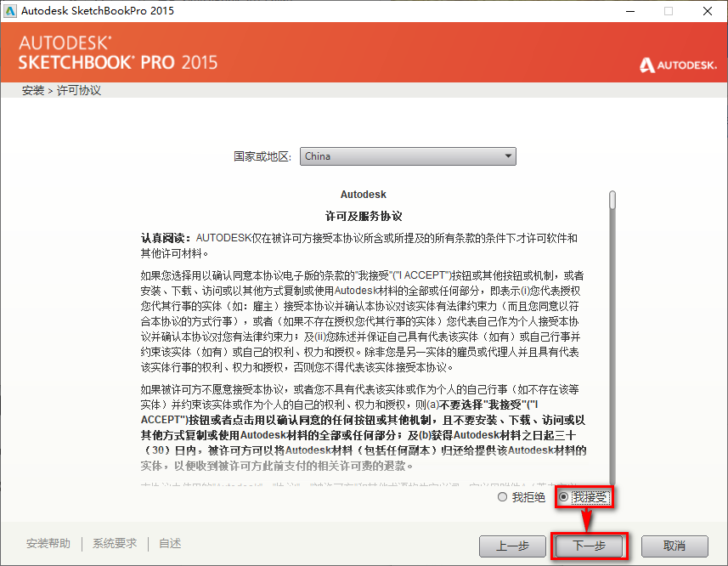Image resolution: width=728 pixels, height=566 pixels.
Task: Cancel installation with the 取消 button
Action: tap(674, 546)
